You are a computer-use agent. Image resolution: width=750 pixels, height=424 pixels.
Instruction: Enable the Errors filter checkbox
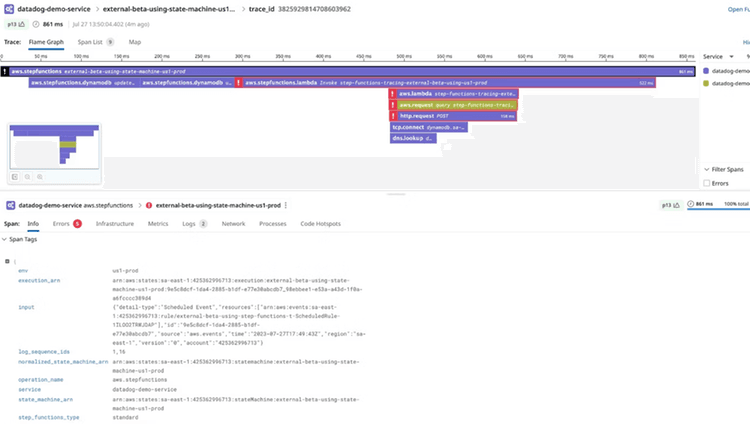coord(706,183)
